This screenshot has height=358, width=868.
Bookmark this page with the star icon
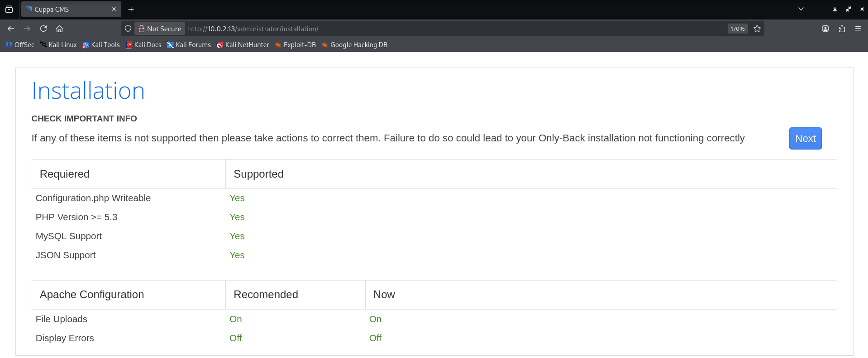(757, 29)
